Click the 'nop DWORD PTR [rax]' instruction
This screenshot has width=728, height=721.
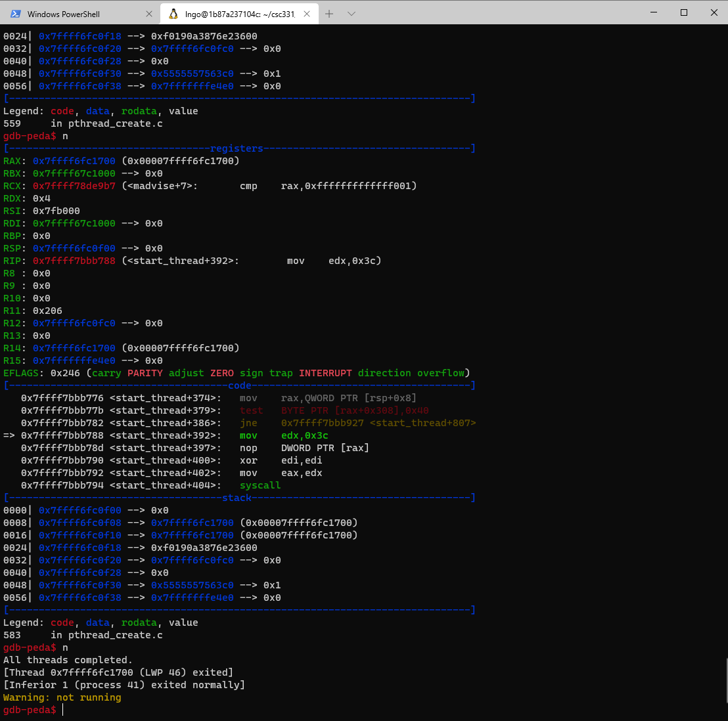coord(304,448)
